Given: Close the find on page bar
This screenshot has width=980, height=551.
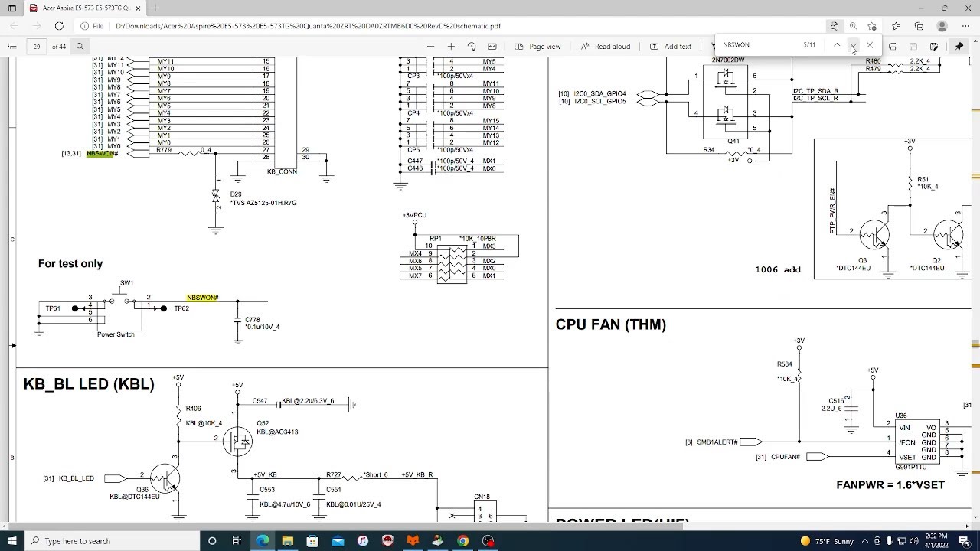Looking at the screenshot, I should tap(870, 45).
